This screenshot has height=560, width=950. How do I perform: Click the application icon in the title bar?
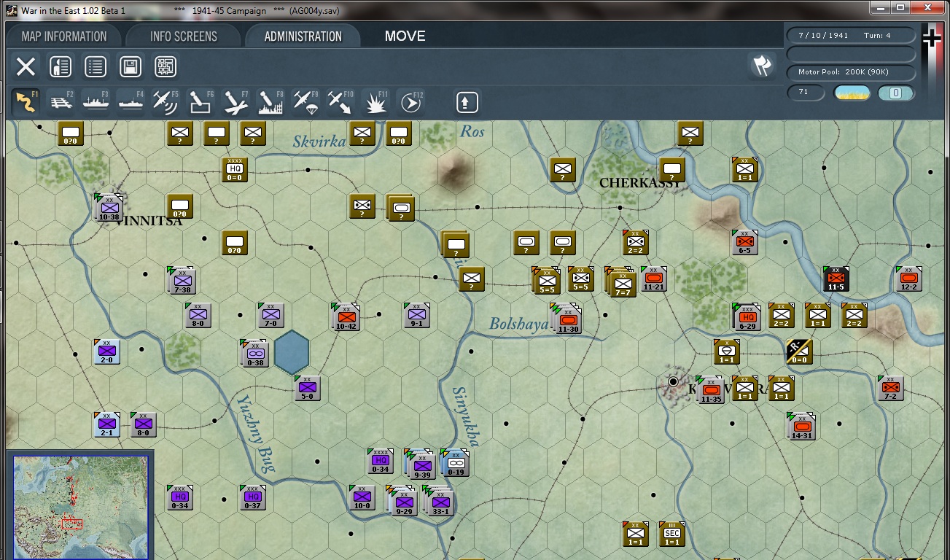point(11,11)
